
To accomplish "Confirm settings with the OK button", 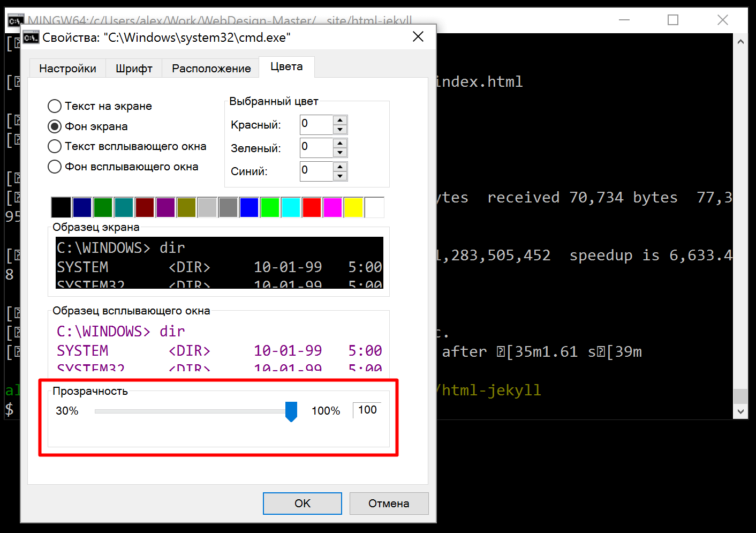I will tap(303, 504).
